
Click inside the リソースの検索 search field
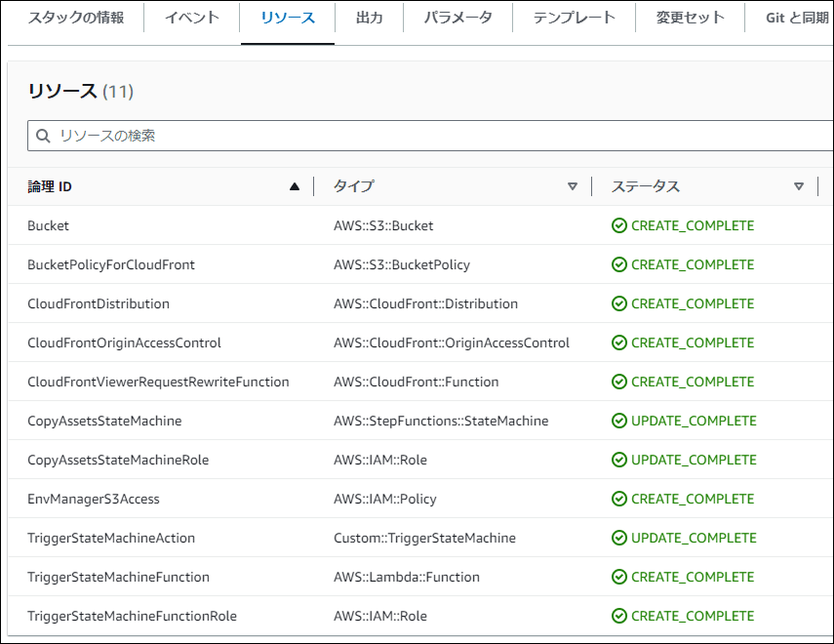click(431, 136)
